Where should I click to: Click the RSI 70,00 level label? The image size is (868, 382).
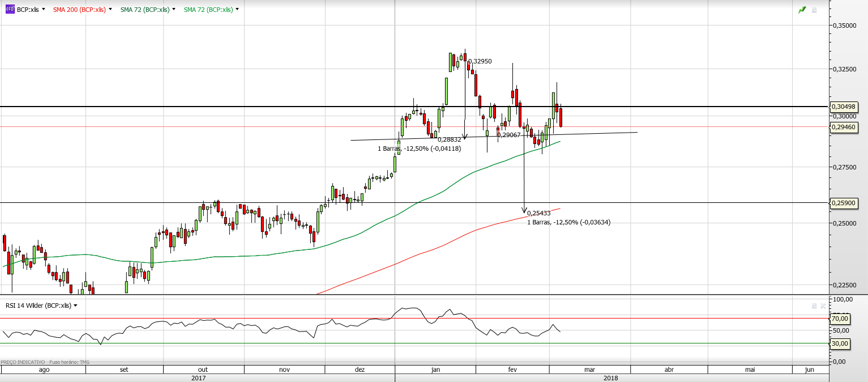click(840, 319)
